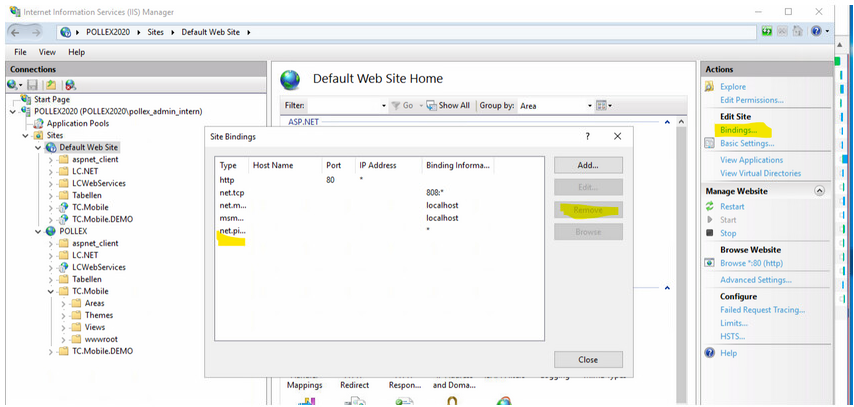Screen dimensions: 854x407
Task: Click the Default Web Site globe icon
Action: click(x=51, y=147)
